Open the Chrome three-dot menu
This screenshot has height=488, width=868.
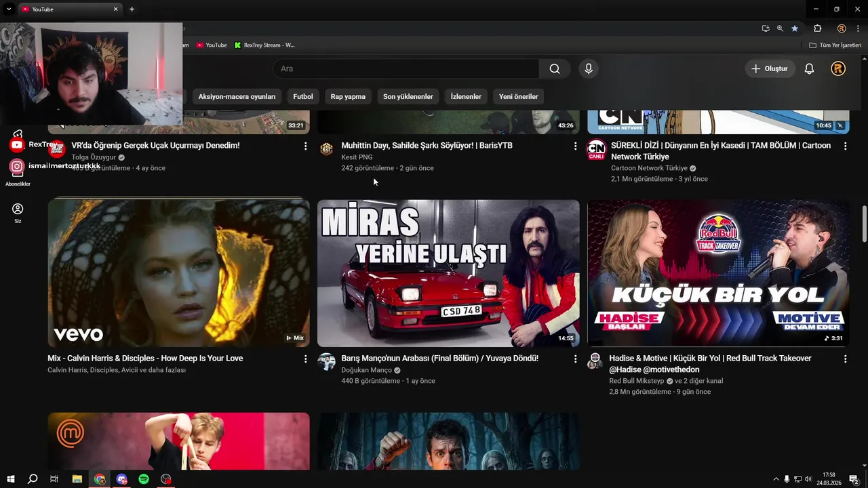[x=859, y=28]
